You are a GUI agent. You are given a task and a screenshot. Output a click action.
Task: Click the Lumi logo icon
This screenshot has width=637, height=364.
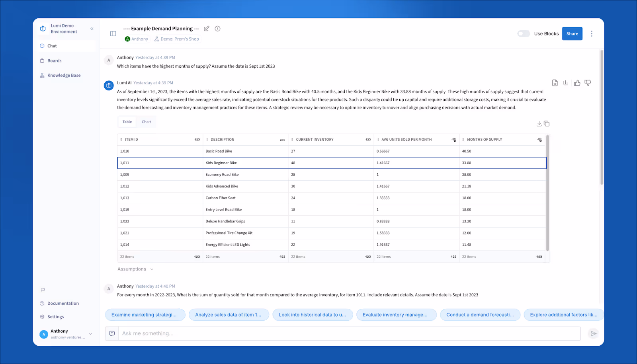(x=43, y=29)
